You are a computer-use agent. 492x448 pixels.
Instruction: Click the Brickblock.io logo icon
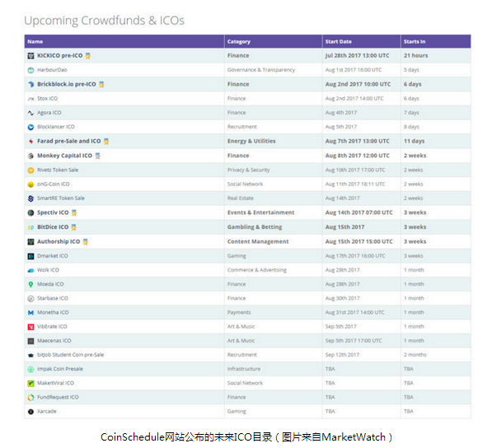tap(30, 84)
